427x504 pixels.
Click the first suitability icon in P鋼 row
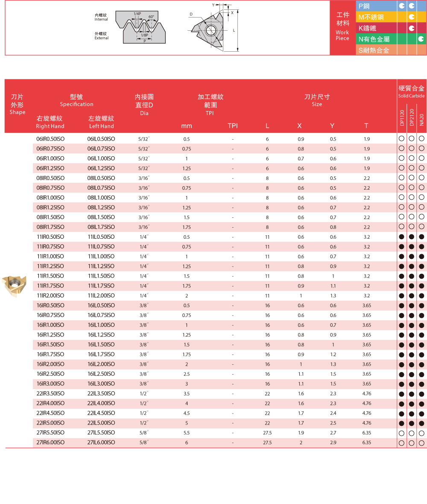coord(402,6)
